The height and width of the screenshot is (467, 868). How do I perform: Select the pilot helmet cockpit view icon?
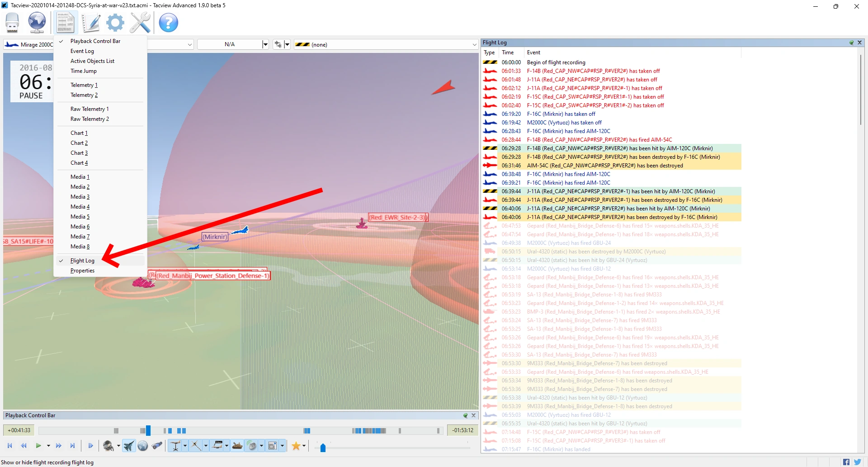point(108,446)
